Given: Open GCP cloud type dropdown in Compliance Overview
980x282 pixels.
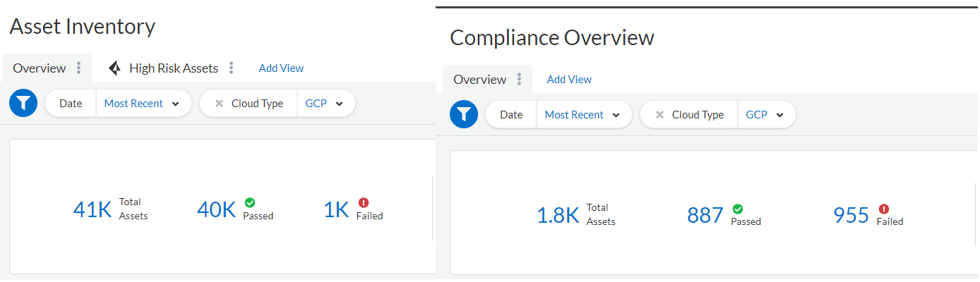Looking at the screenshot, I should pos(766,115).
